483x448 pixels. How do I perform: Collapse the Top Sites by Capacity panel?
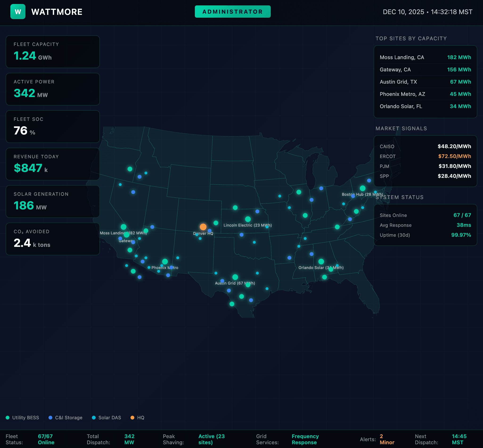(x=411, y=38)
